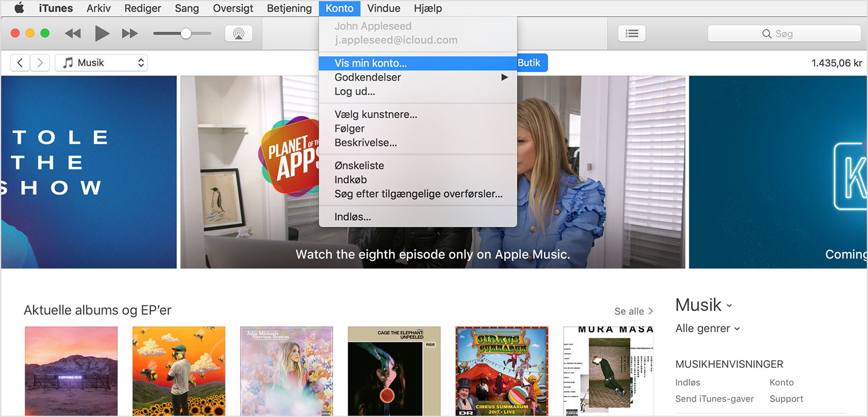Expand the Godkendelser submenu
Image resolution: width=868 pixels, height=417 pixels.
[x=418, y=77]
